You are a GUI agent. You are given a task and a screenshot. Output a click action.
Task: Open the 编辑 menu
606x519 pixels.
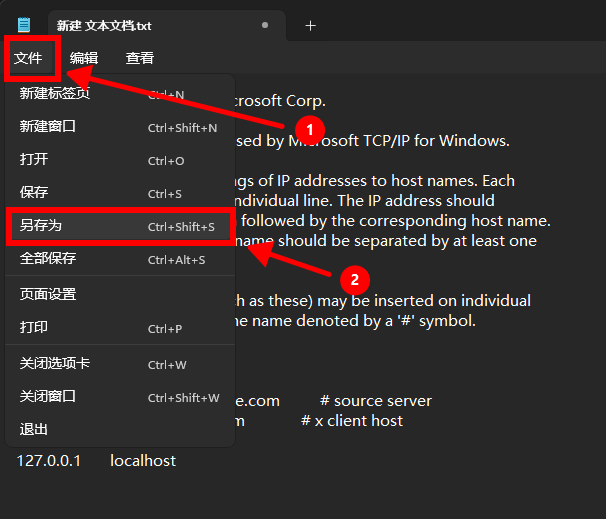pyautogui.click(x=84, y=58)
